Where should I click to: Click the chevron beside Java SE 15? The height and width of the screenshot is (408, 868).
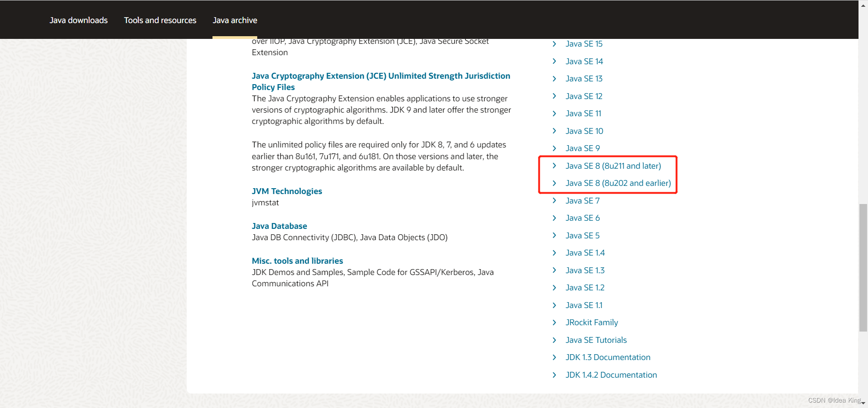point(554,44)
